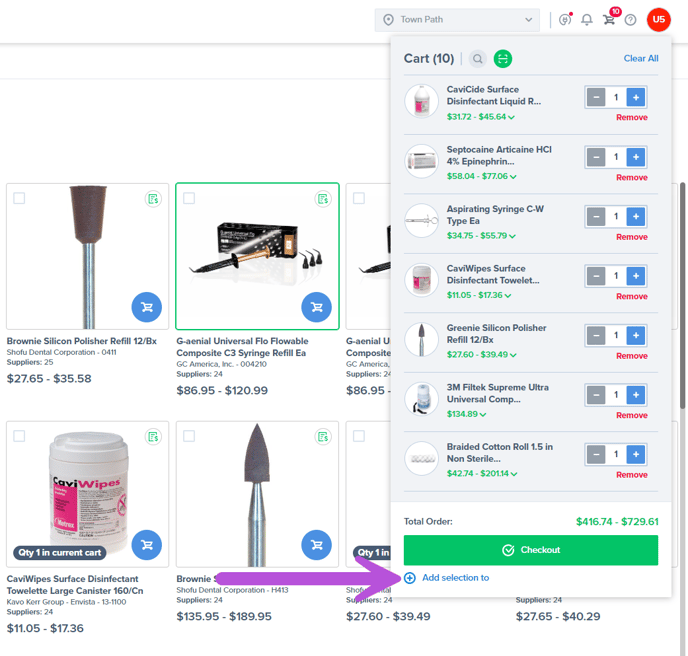Decrease Aspirating Syringe C-W quantity
688x656 pixels.
tap(596, 216)
